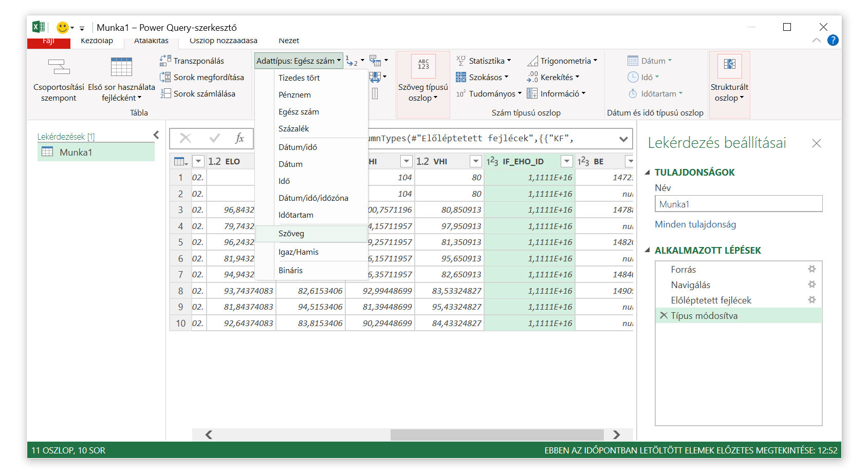Screen dimensions: 868x475
Task: Choose Pénznem from data type list
Action: click(x=294, y=95)
